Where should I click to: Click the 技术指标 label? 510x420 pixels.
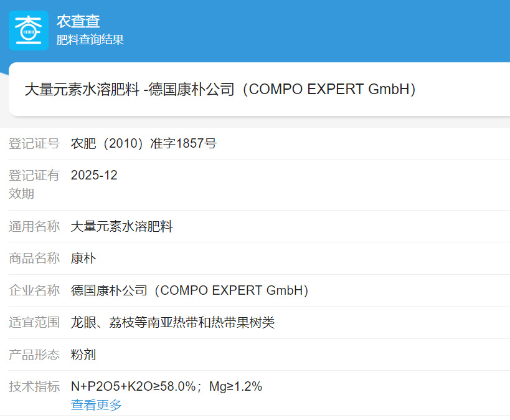34,386
